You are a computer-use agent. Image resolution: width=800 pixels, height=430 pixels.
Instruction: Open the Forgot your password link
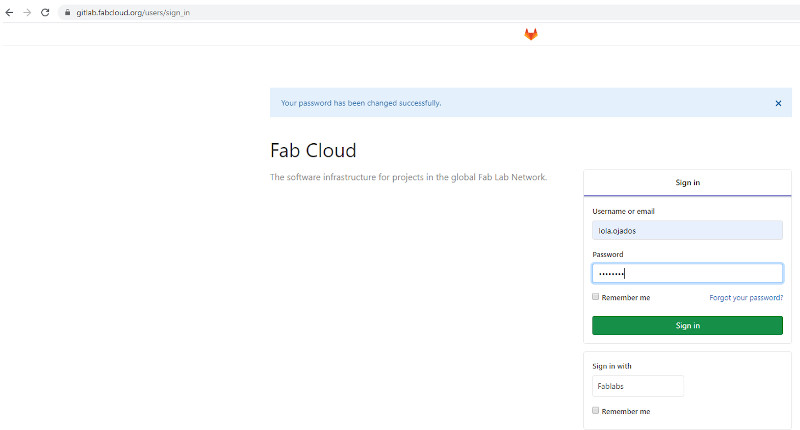coord(746,297)
